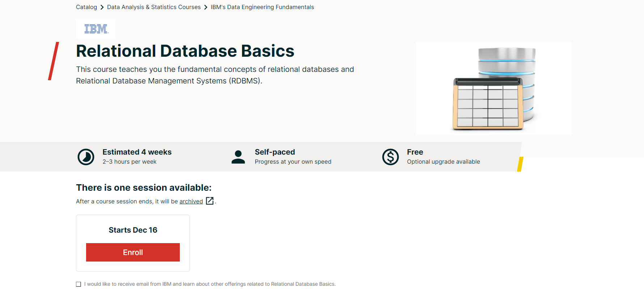Click 'Starts Dec 16' session text

(133, 230)
